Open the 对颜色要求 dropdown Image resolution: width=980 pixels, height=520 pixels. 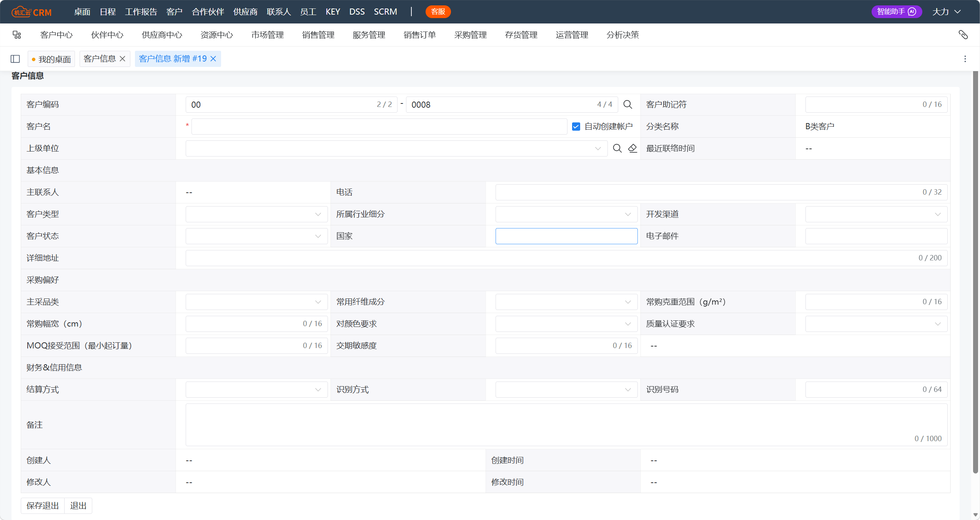click(x=566, y=324)
